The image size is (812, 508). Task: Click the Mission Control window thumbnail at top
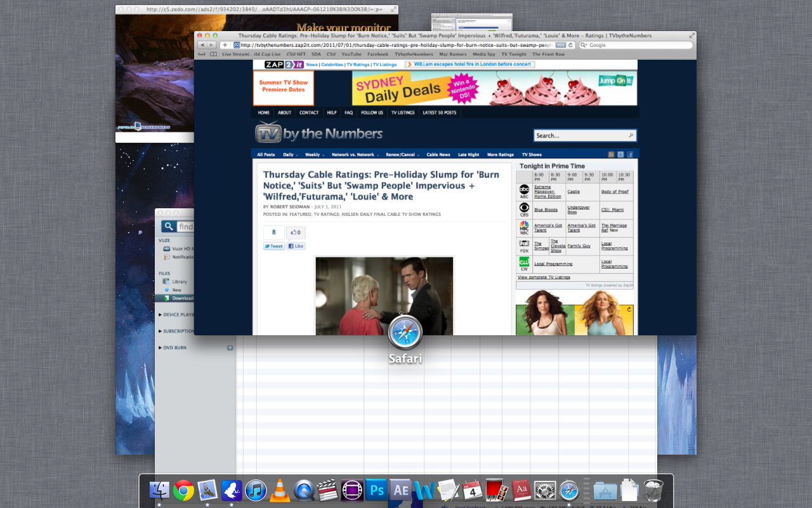(x=472, y=22)
